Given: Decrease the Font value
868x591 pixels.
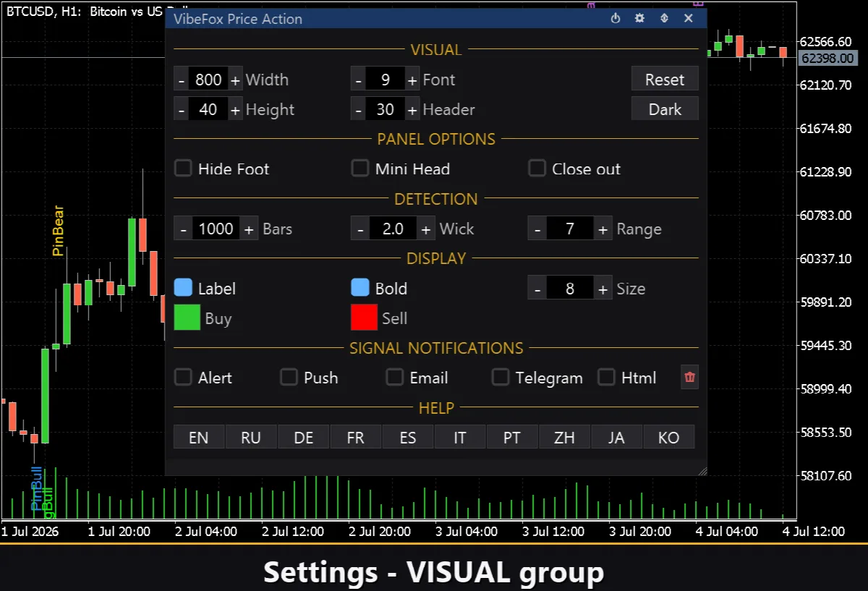Looking at the screenshot, I should (359, 80).
